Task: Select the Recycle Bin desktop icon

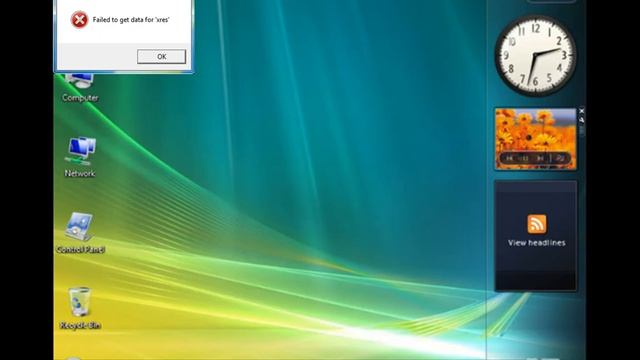Action: coord(80,308)
